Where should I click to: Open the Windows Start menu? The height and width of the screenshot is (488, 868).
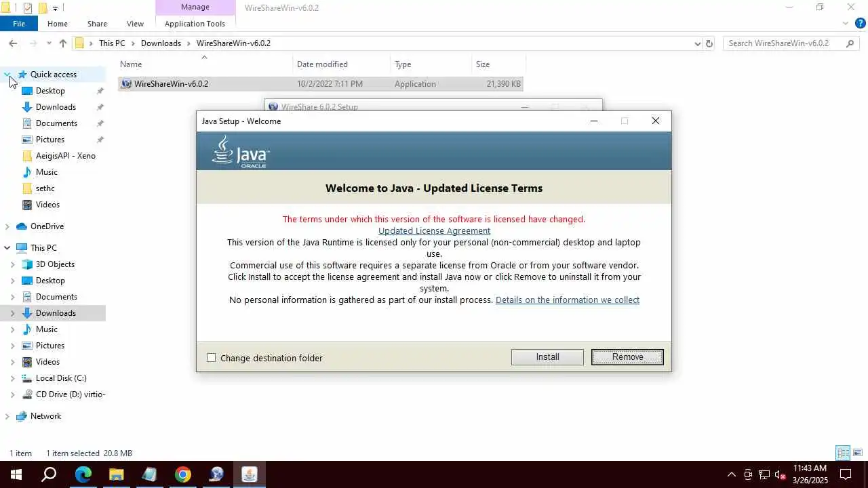click(x=16, y=474)
